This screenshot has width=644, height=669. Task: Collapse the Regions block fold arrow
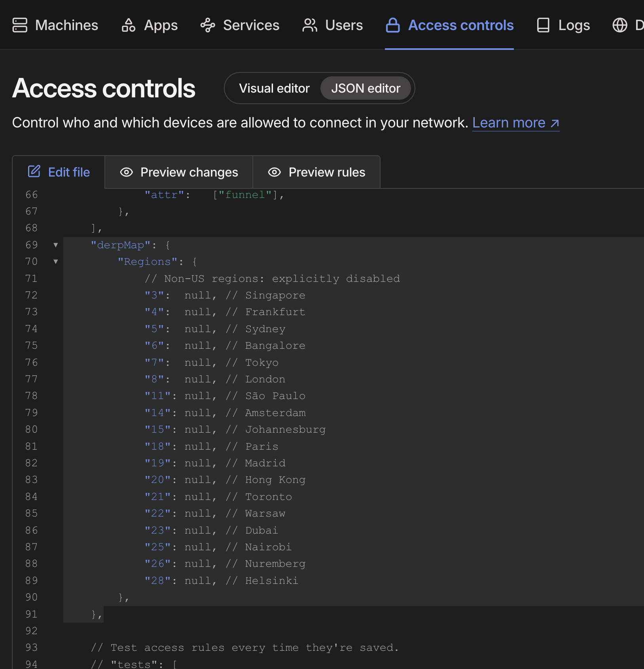tap(56, 262)
